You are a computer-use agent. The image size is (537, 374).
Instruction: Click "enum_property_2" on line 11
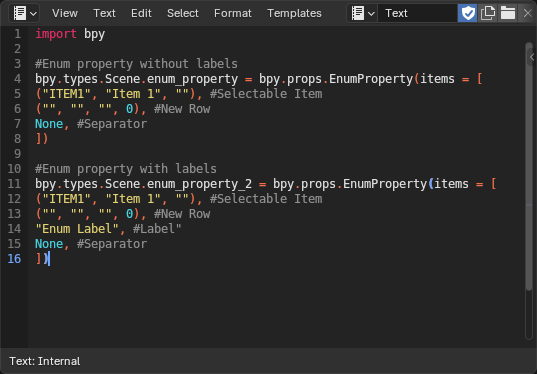pos(199,184)
